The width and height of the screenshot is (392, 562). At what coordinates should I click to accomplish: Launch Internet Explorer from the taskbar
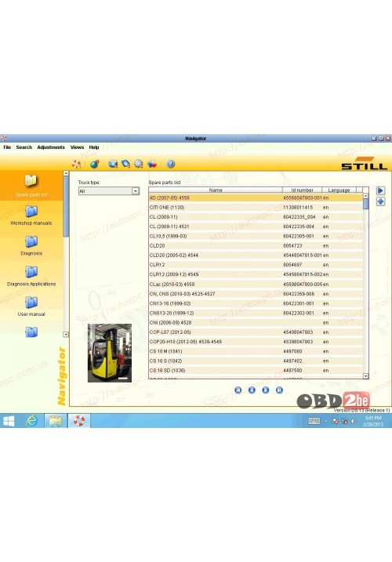point(32,421)
